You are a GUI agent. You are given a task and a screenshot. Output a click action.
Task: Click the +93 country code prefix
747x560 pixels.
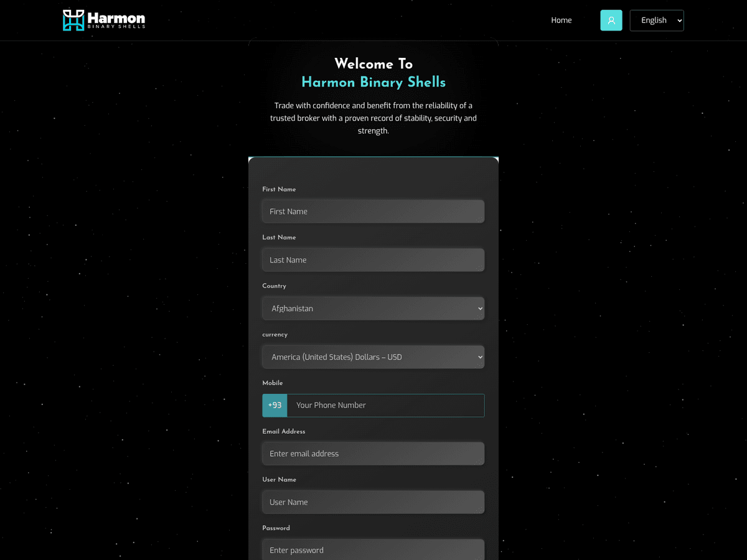275,405
